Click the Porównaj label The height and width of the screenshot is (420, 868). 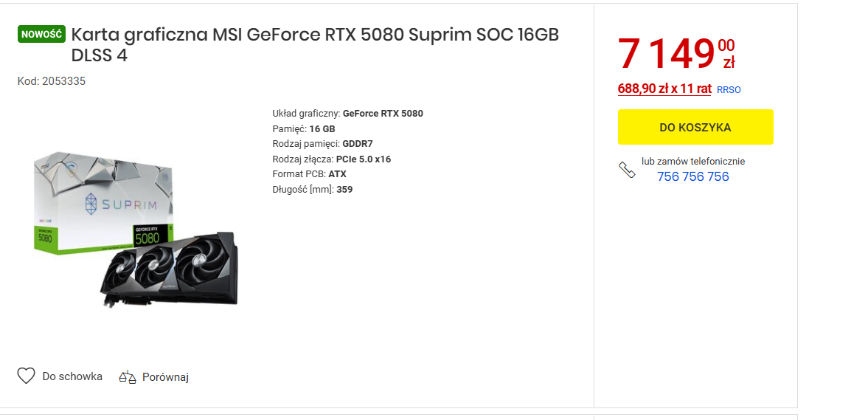pyautogui.click(x=165, y=377)
